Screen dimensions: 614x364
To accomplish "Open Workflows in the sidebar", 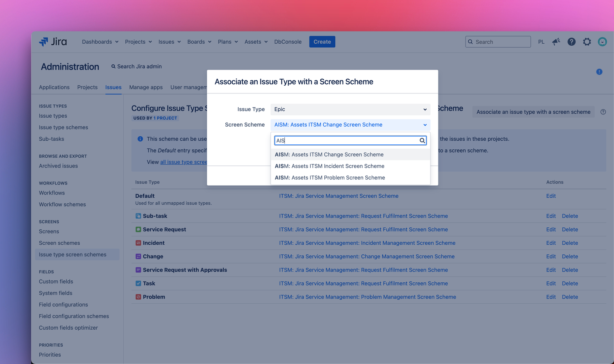I will tap(52, 193).
